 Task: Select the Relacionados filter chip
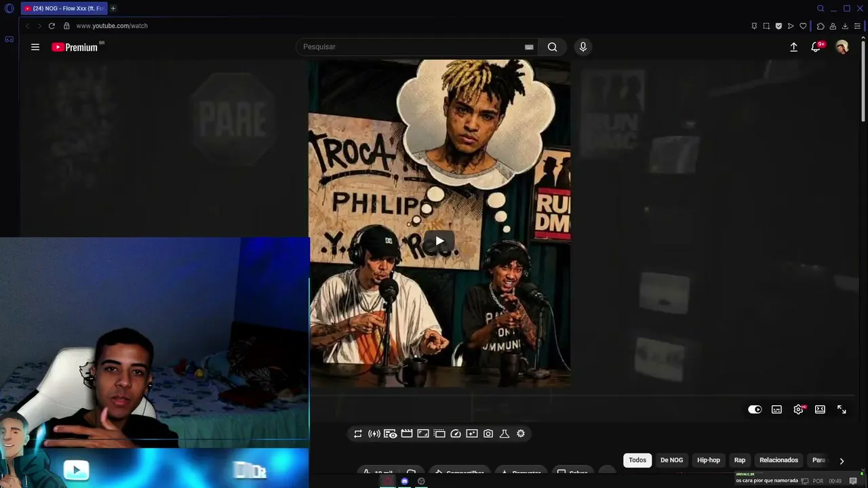pyautogui.click(x=778, y=460)
